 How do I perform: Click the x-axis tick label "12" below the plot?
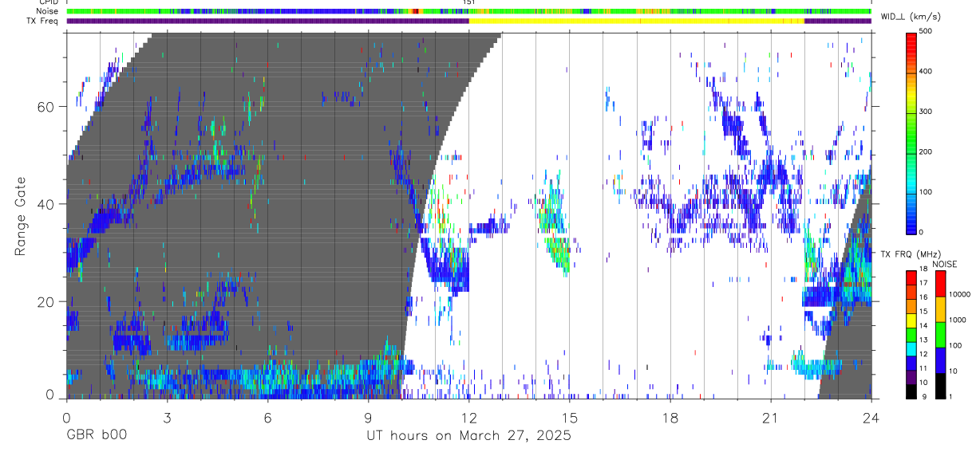tap(468, 417)
